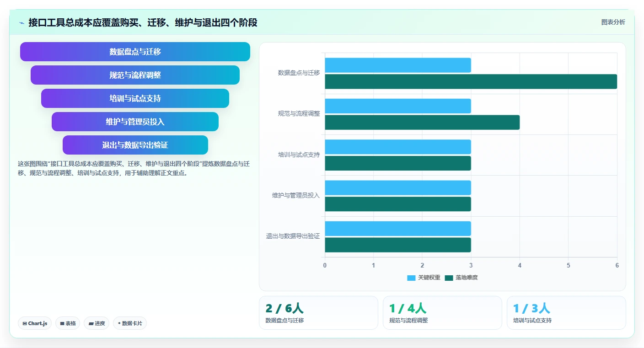Click the 规范与流程调整 axis label in chart

pyautogui.click(x=299, y=113)
